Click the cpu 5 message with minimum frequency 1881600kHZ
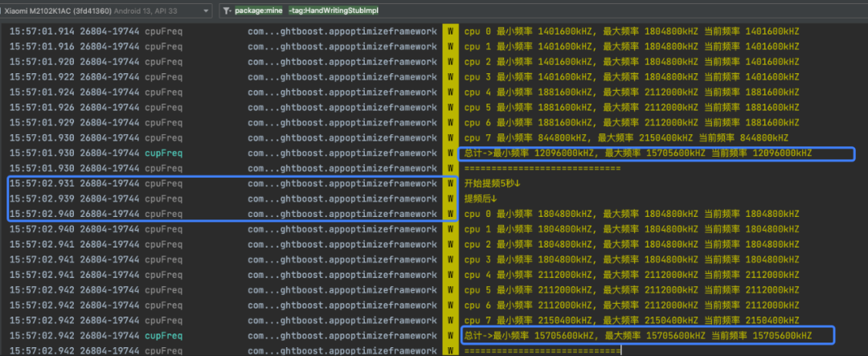 (x=632, y=108)
